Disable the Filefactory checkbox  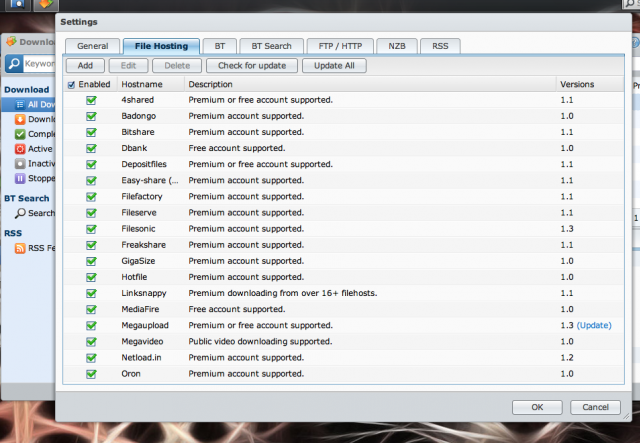(x=91, y=196)
